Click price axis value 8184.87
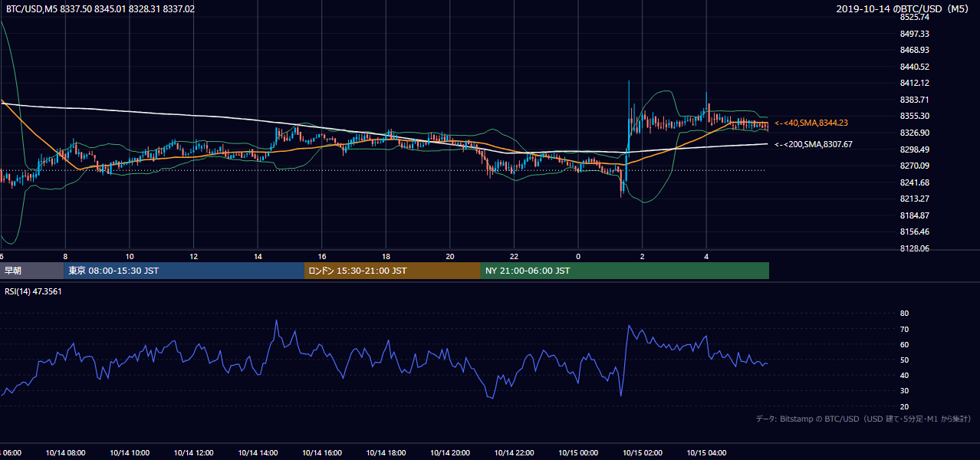This screenshot has height=460, width=980. coord(915,215)
